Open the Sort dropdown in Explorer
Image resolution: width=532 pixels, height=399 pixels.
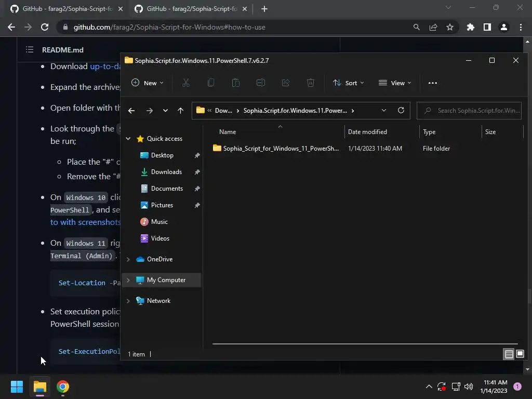(x=349, y=83)
